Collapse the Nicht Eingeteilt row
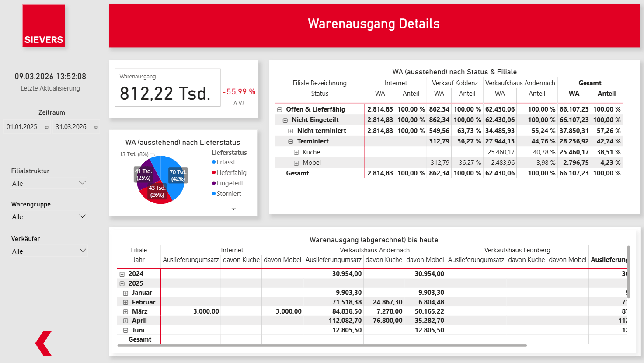644x363 pixels. (x=285, y=120)
